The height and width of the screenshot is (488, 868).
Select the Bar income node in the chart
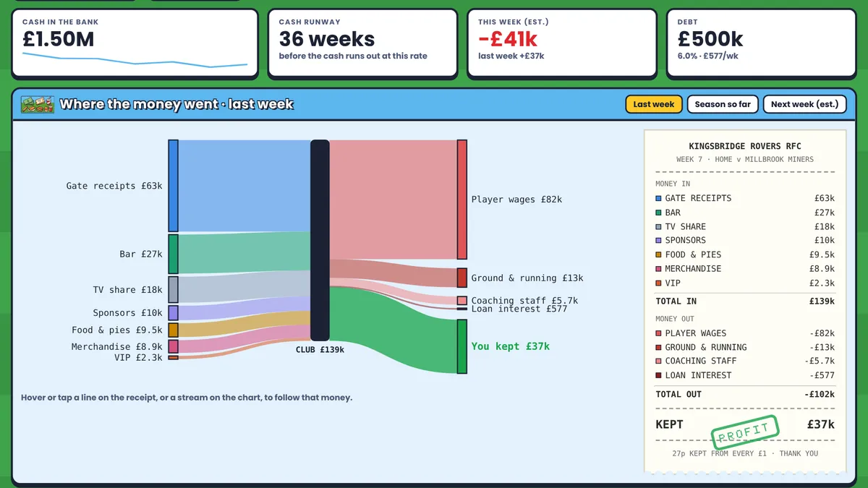pyautogui.click(x=173, y=254)
